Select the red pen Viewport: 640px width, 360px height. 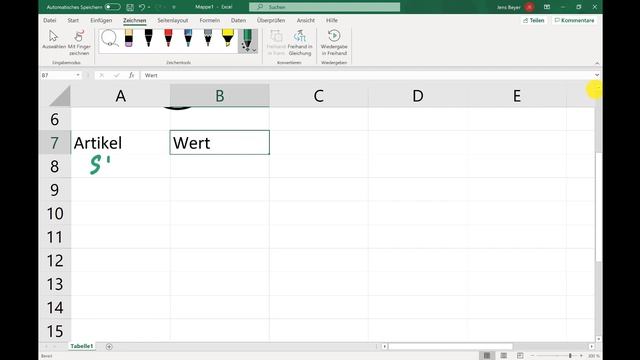[168, 38]
